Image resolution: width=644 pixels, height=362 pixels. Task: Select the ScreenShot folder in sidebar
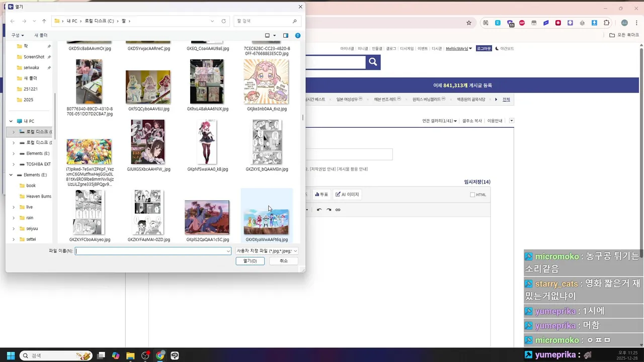pos(33,57)
